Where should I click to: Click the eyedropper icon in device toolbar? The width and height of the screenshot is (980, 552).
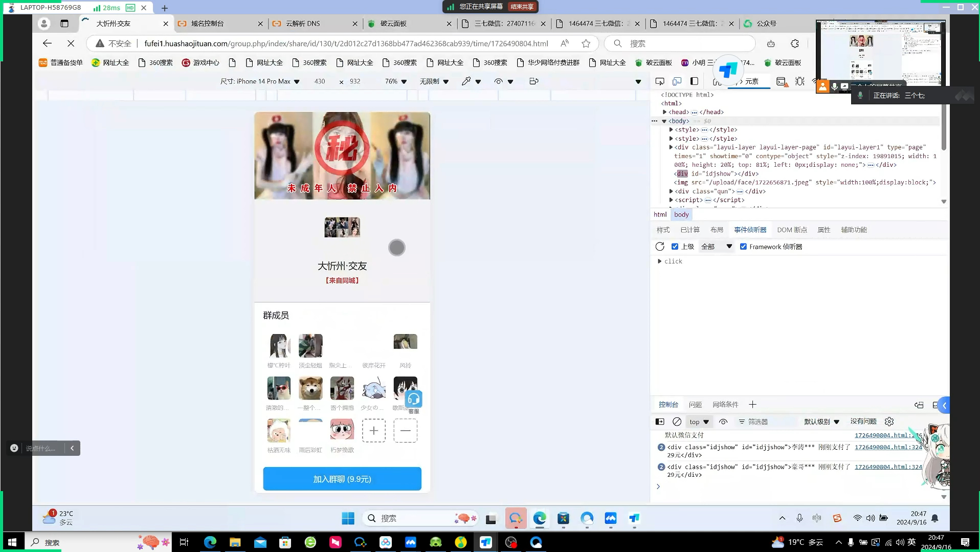[466, 81]
